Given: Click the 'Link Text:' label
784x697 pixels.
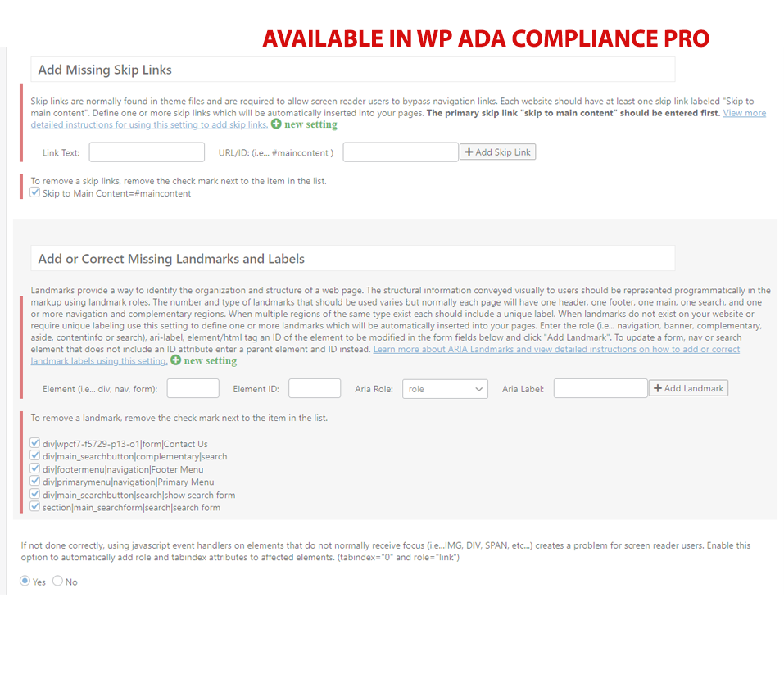Looking at the screenshot, I should [x=61, y=153].
